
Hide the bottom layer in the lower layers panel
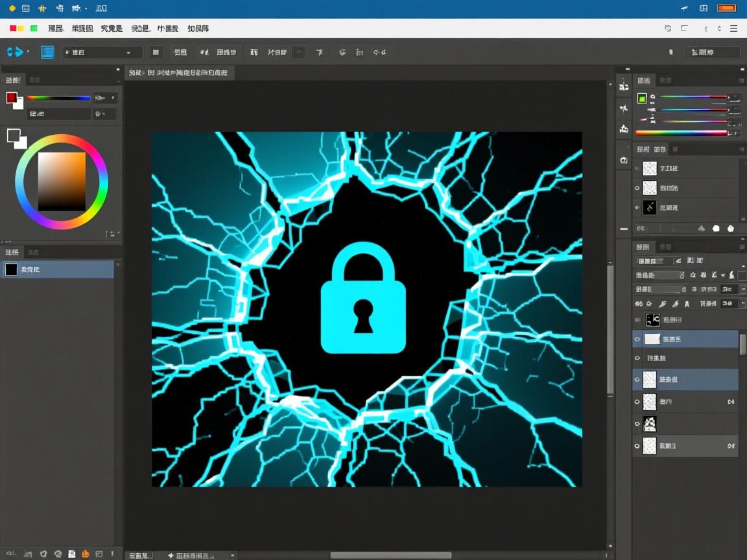coord(637,446)
